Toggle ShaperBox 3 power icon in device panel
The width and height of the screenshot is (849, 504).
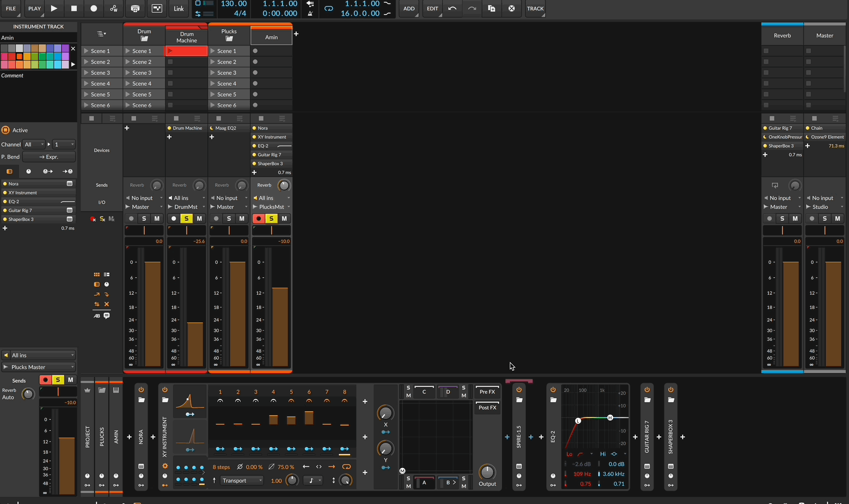(x=671, y=390)
